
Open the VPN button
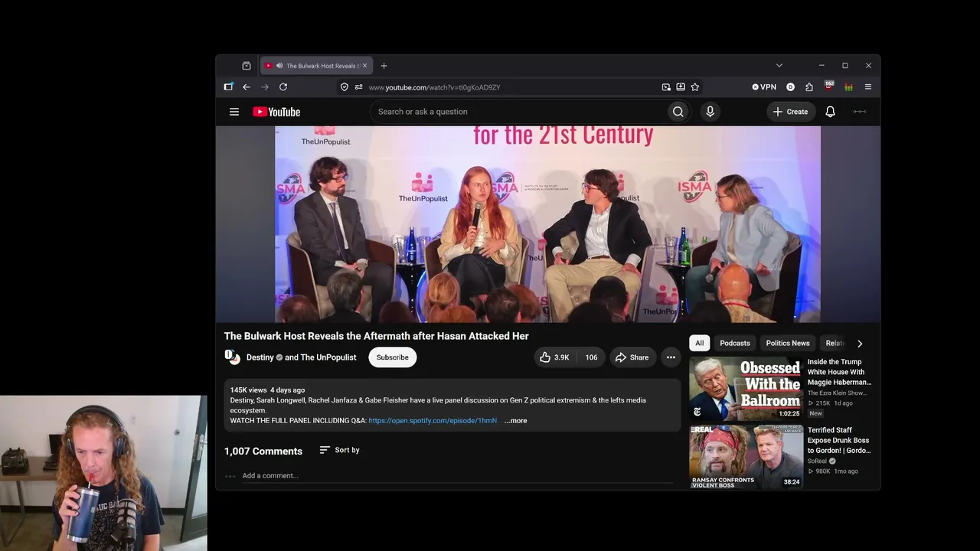pos(764,87)
